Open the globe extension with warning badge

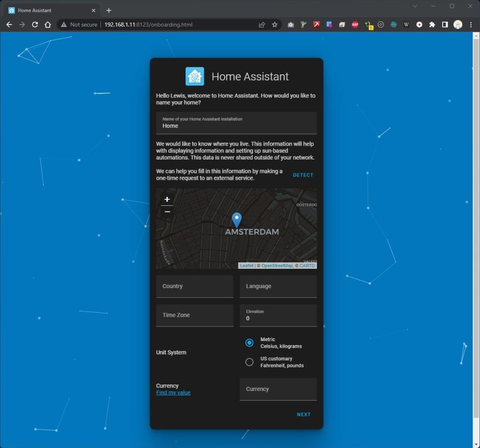(368, 25)
